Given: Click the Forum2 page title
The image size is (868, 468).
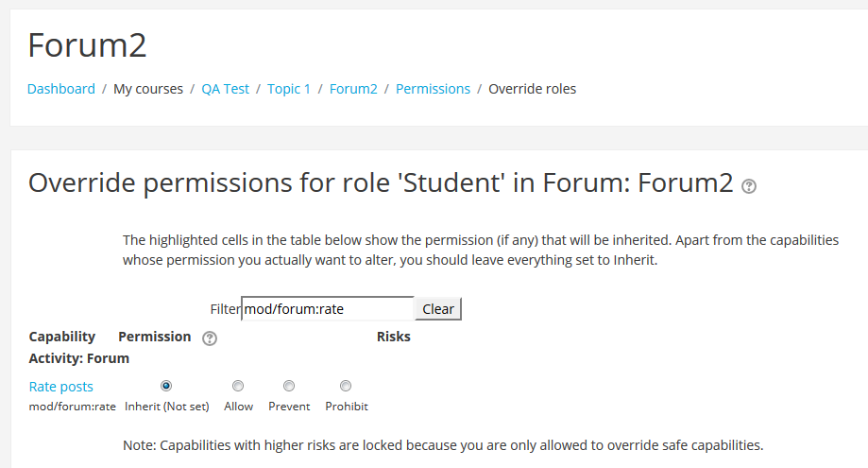Looking at the screenshot, I should coord(88,44).
